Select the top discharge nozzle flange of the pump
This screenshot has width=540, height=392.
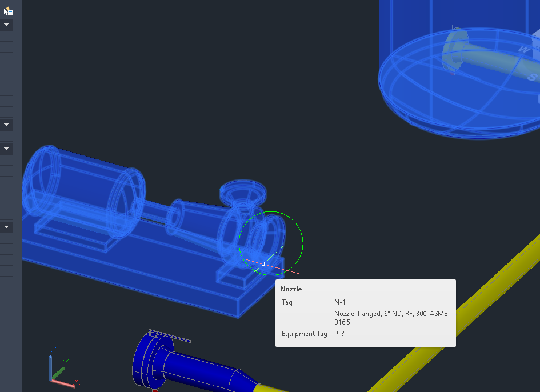[243, 192]
